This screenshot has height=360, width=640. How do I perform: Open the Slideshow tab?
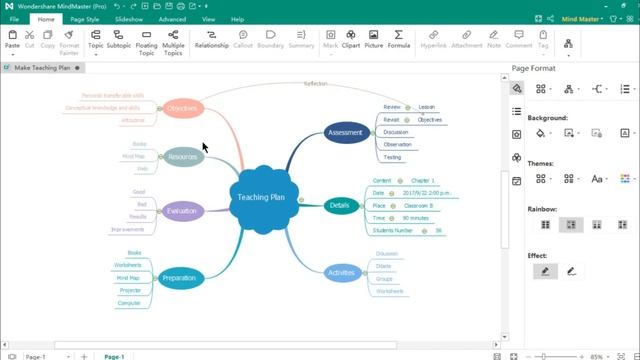click(x=129, y=19)
